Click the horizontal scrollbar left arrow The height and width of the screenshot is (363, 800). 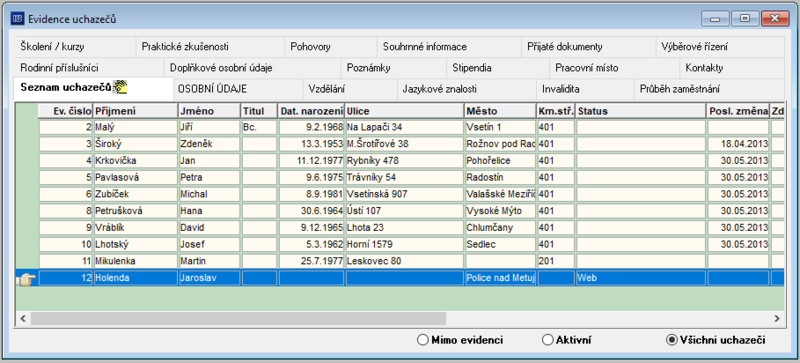22,319
